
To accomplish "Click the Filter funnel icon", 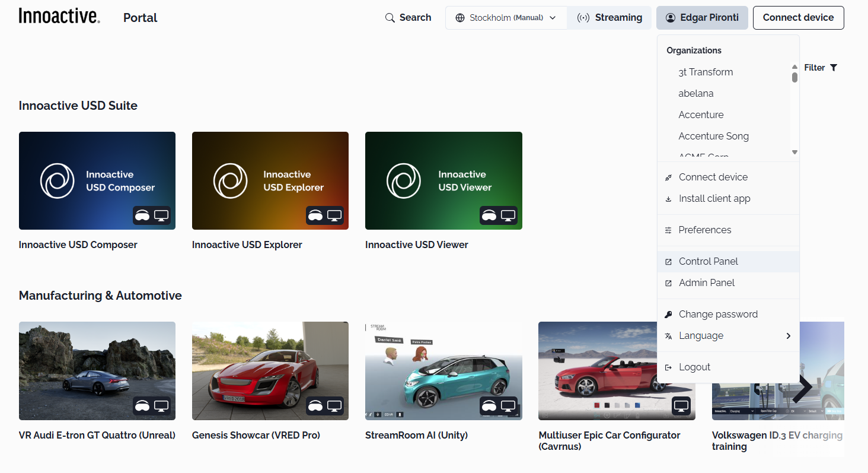I will click(834, 68).
